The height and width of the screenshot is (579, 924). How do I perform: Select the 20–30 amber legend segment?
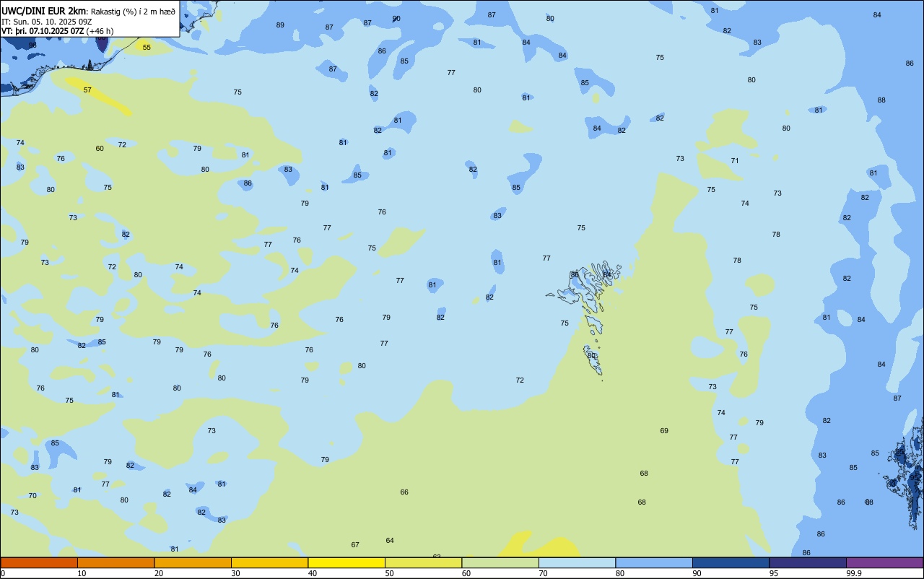[193, 562]
